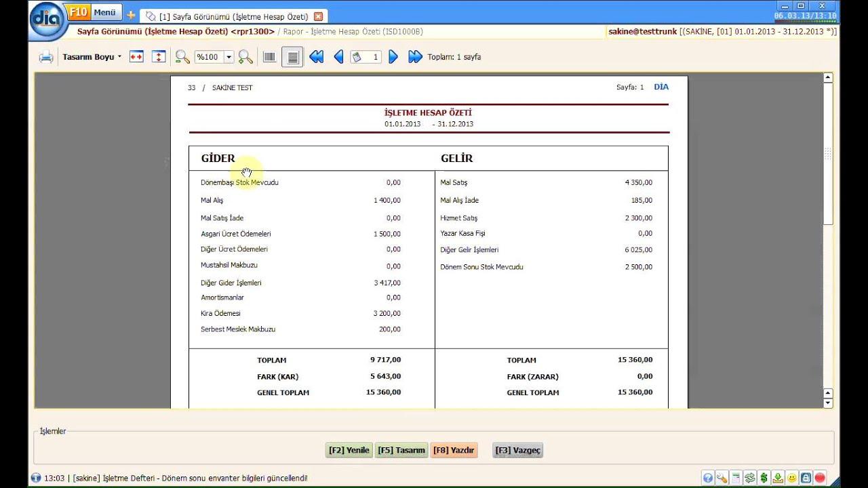Go to the first page
Image resolution: width=868 pixels, height=488 pixels.
point(316,57)
